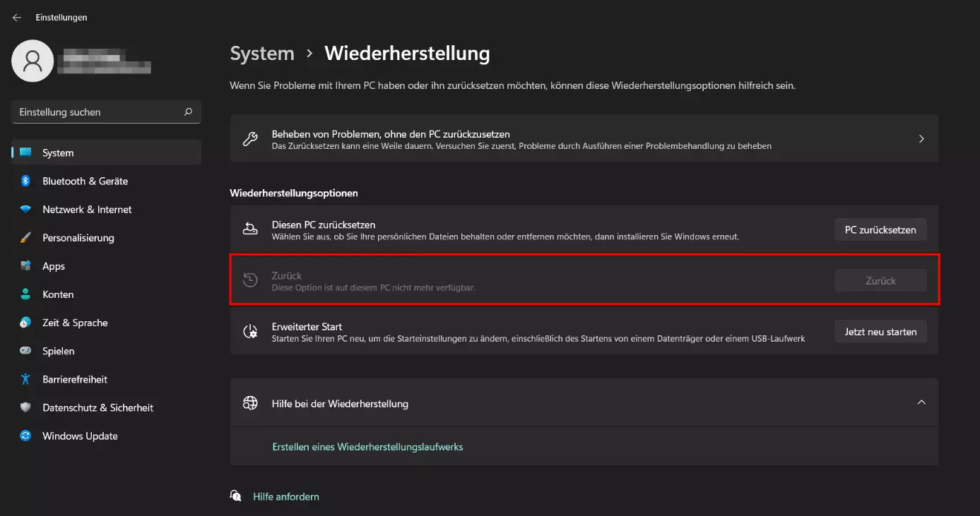Go to Datenschutz & Sicherheit
Screen dimensions: 980x516
(107, 407)
